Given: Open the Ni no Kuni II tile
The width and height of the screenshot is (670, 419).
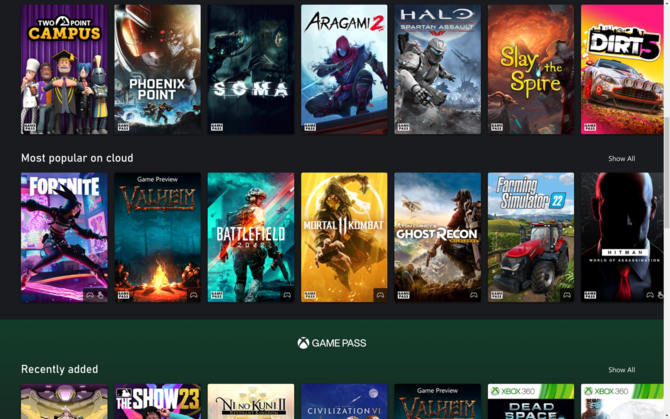Looking at the screenshot, I should (251, 401).
